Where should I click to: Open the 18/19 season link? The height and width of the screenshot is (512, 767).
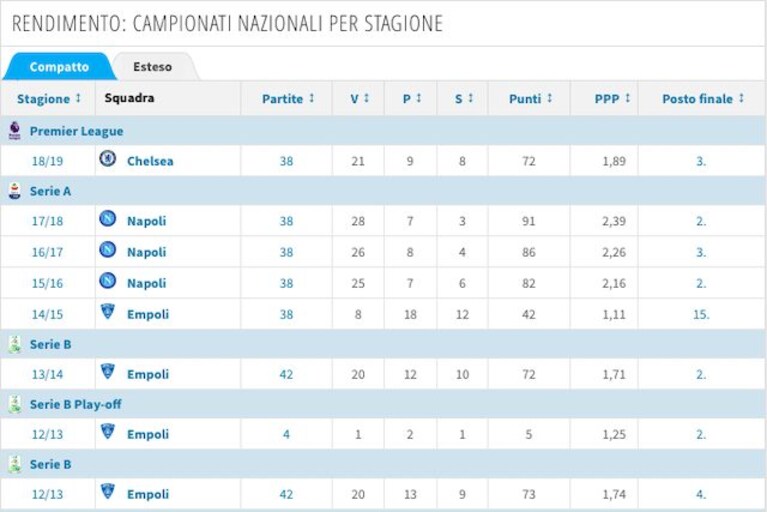tap(47, 161)
